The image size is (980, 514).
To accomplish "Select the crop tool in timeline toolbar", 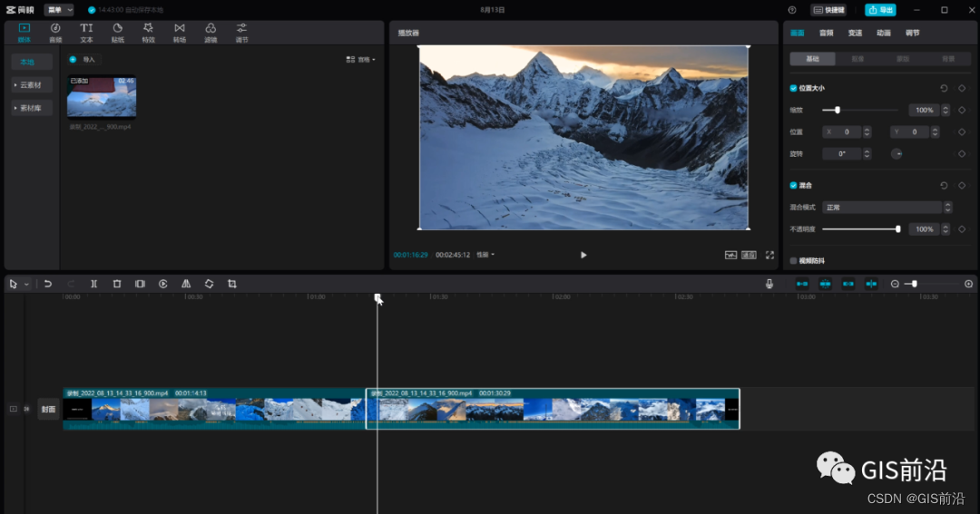I will pyautogui.click(x=232, y=284).
